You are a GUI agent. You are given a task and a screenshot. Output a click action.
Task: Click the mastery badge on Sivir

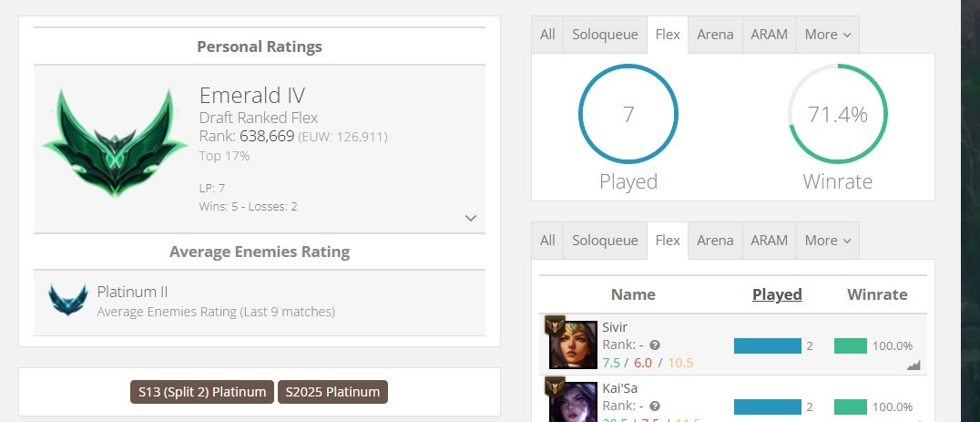(555, 325)
